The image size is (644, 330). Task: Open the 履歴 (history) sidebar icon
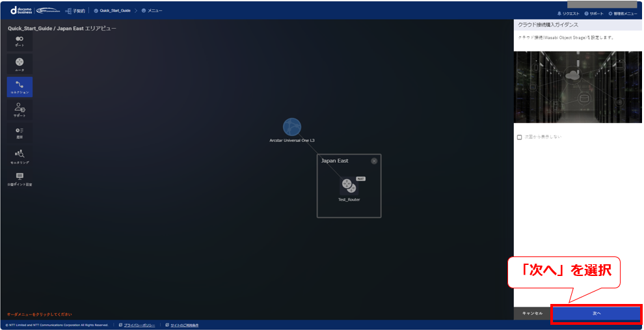20,133
